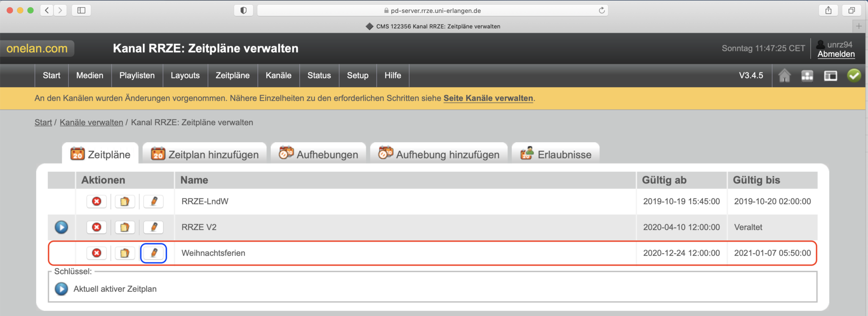Click the home icon in navigation bar
Image resolution: width=868 pixels, height=316 pixels.
(784, 76)
